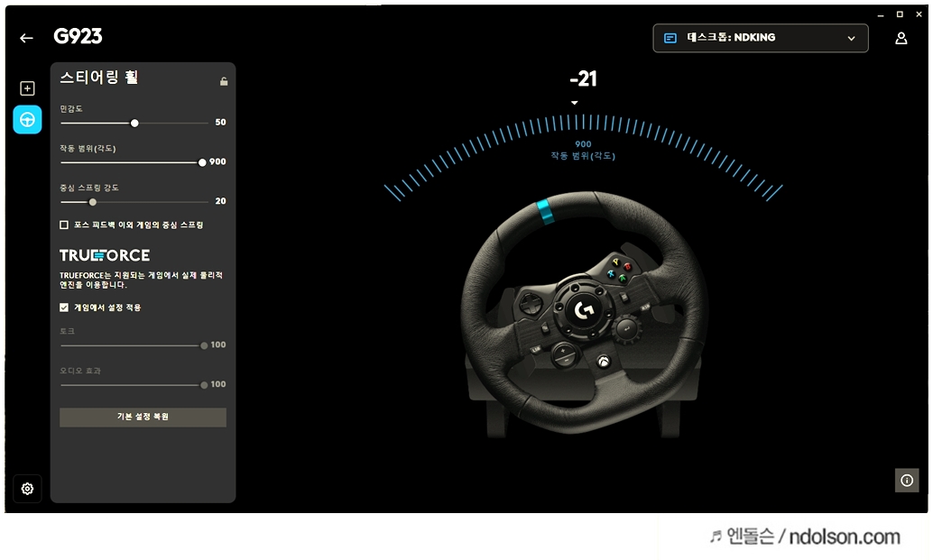
Task: Click the chevron arrow of the profile dropdown
Action: 852,38
